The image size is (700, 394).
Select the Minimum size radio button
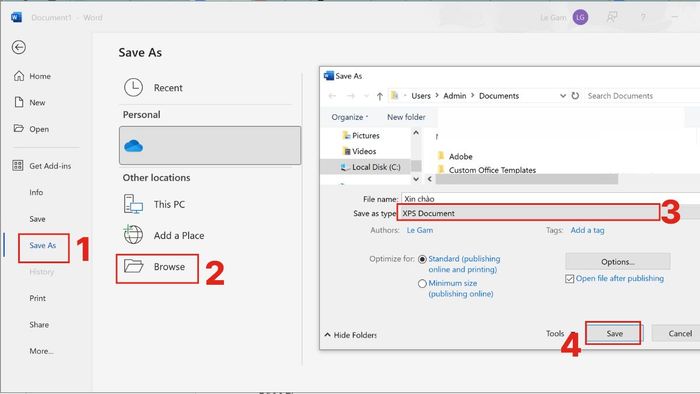pyautogui.click(x=422, y=283)
